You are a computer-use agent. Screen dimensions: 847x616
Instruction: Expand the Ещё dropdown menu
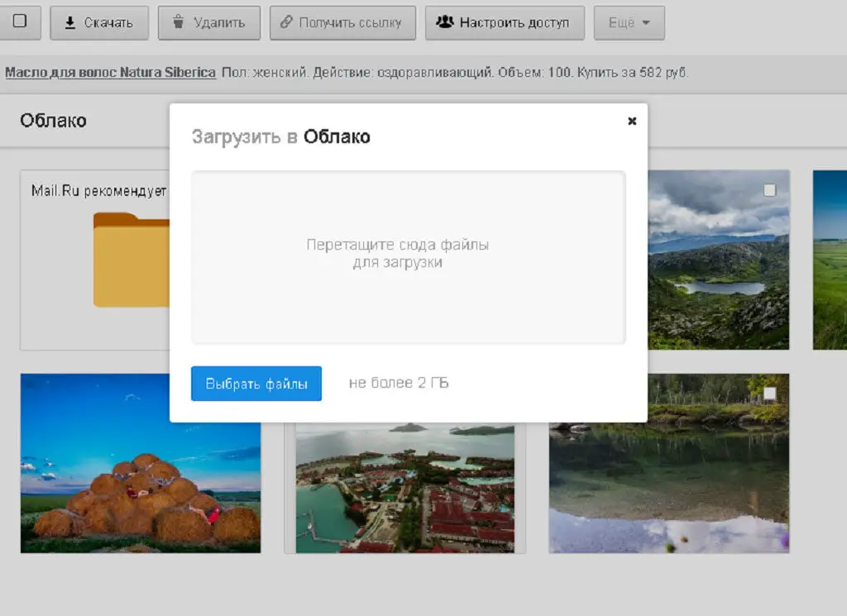click(629, 22)
